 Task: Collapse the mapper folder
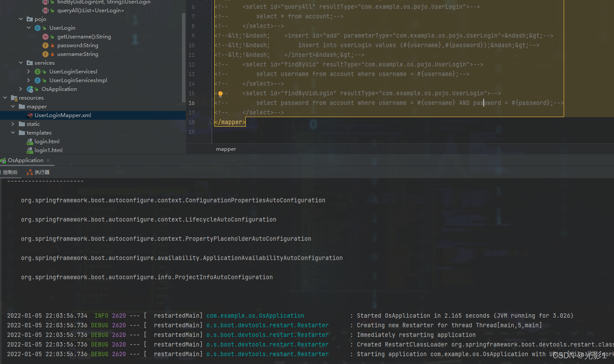[x=13, y=107]
